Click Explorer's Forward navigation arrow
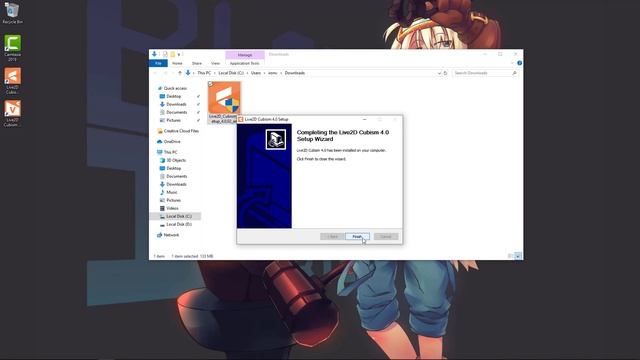The image size is (640, 360). 165,73
